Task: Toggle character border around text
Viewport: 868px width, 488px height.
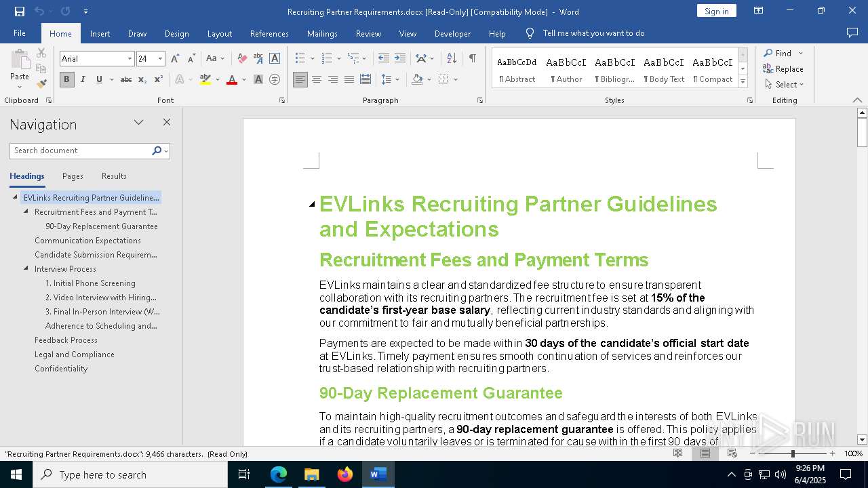Action: tap(275, 59)
